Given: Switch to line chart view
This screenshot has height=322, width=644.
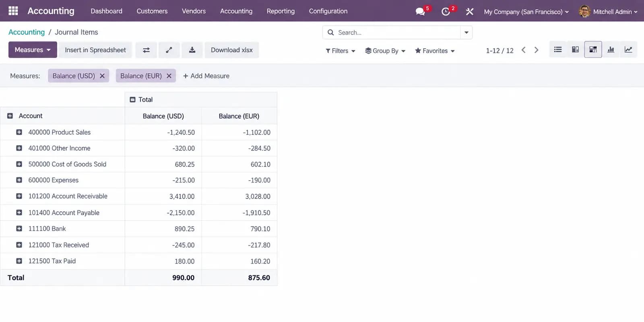Looking at the screenshot, I should click(628, 50).
